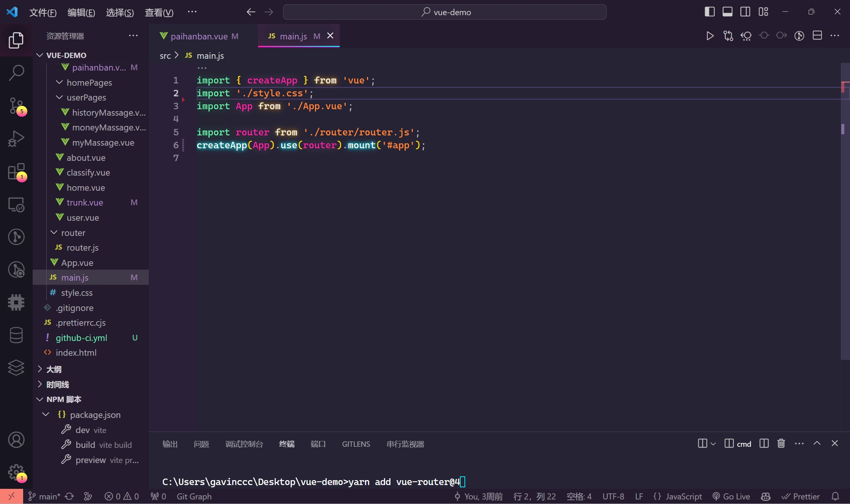Switch to the 调试控制台 tab
The height and width of the screenshot is (504, 850).
coord(244,444)
